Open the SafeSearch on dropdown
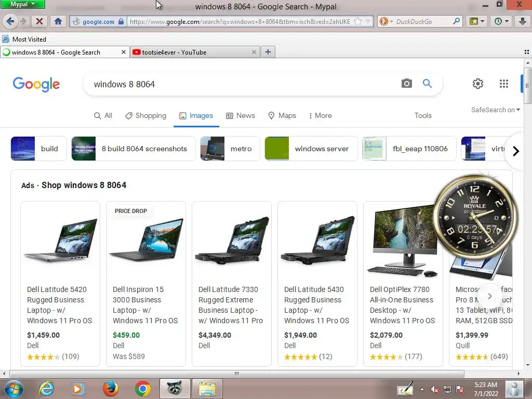532x399 pixels. click(x=495, y=110)
